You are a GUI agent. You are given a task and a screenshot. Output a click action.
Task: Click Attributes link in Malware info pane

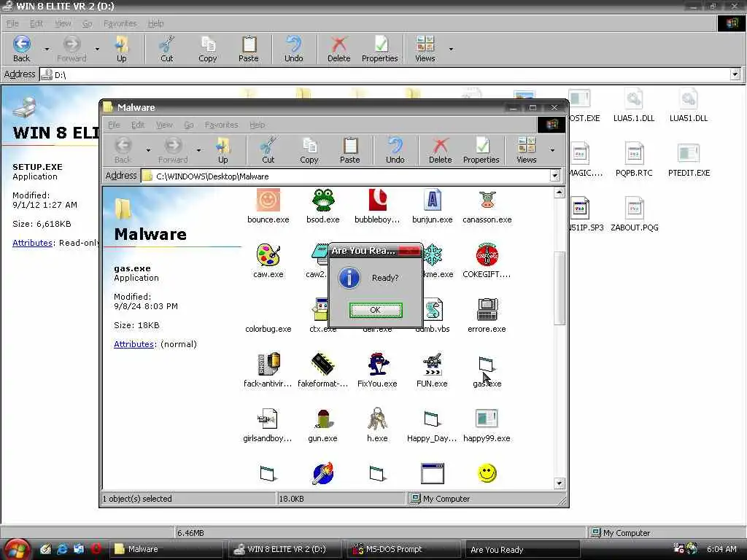(133, 344)
